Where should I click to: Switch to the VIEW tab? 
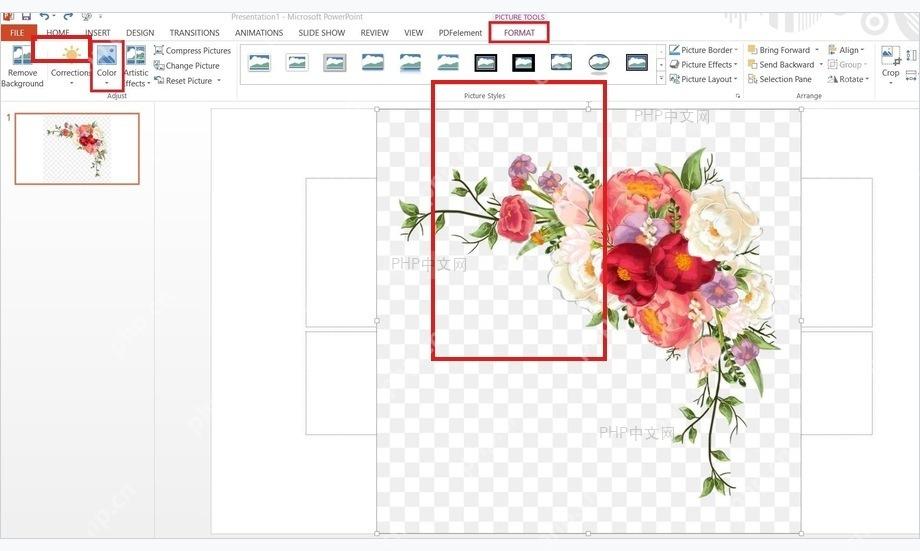pyautogui.click(x=414, y=33)
